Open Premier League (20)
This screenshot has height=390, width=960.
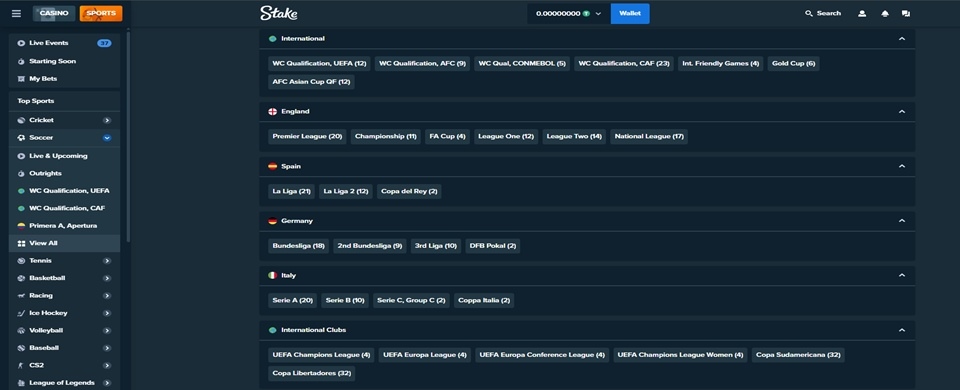point(307,137)
